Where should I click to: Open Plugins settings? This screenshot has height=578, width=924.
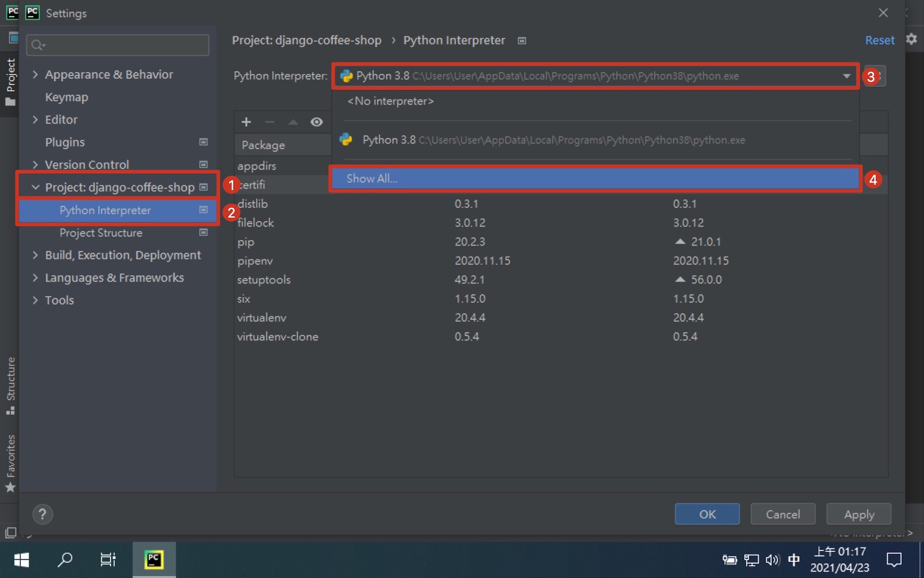click(64, 142)
